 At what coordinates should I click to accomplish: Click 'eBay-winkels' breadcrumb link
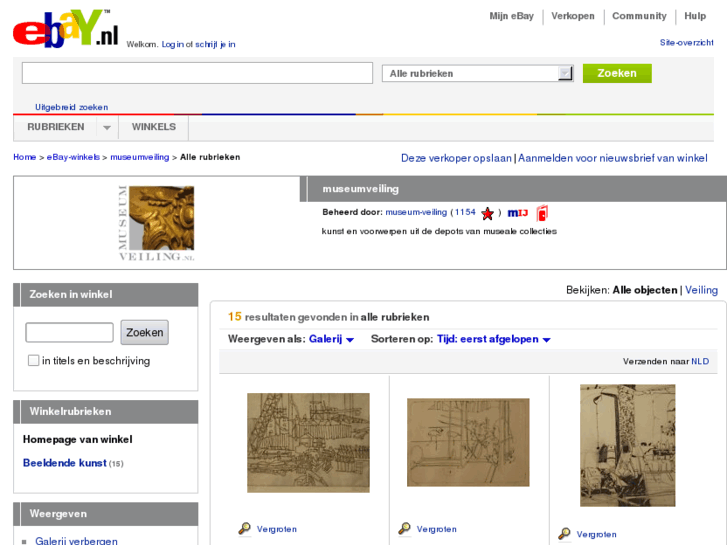[x=73, y=157]
